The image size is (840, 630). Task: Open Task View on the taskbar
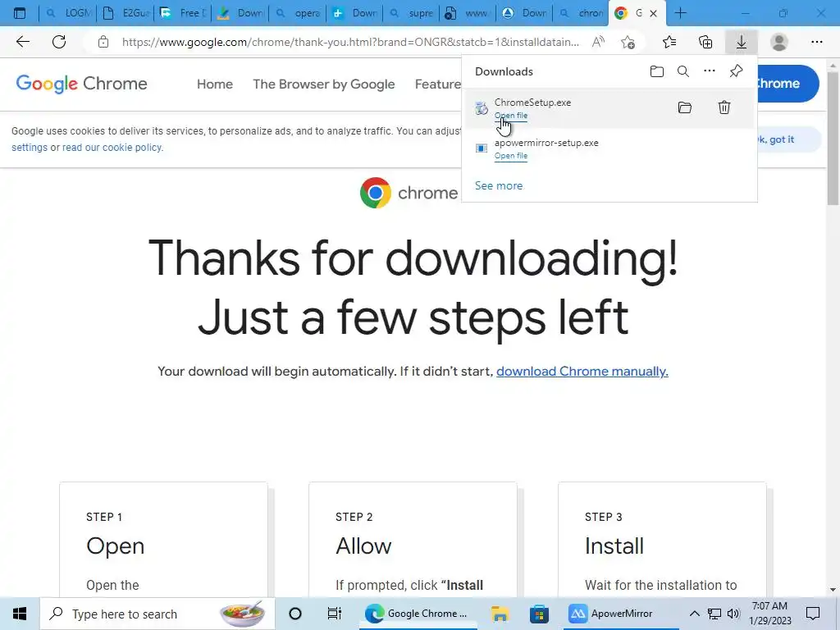pos(335,614)
